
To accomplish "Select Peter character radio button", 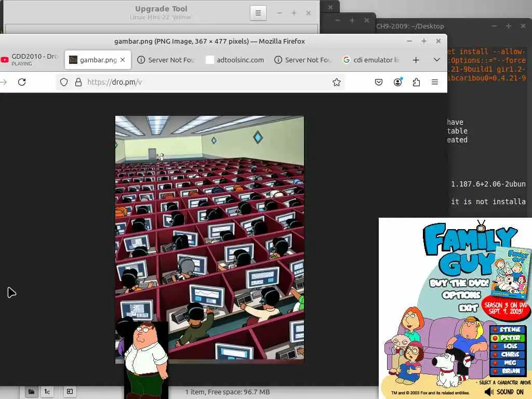I will pos(495,338).
